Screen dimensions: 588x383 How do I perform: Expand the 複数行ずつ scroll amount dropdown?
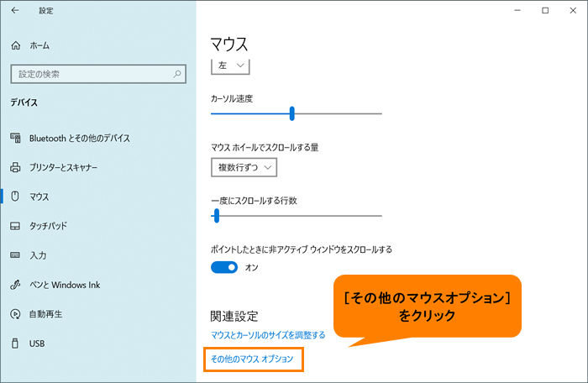click(244, 167)
